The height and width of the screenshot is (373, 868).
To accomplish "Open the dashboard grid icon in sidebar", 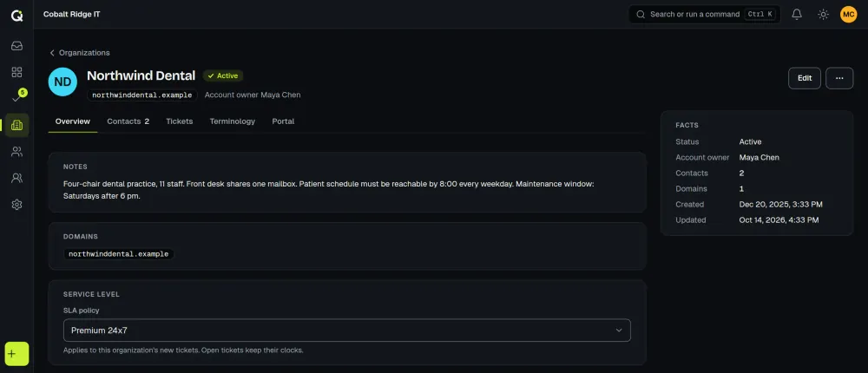I will (x=16, y=73).
